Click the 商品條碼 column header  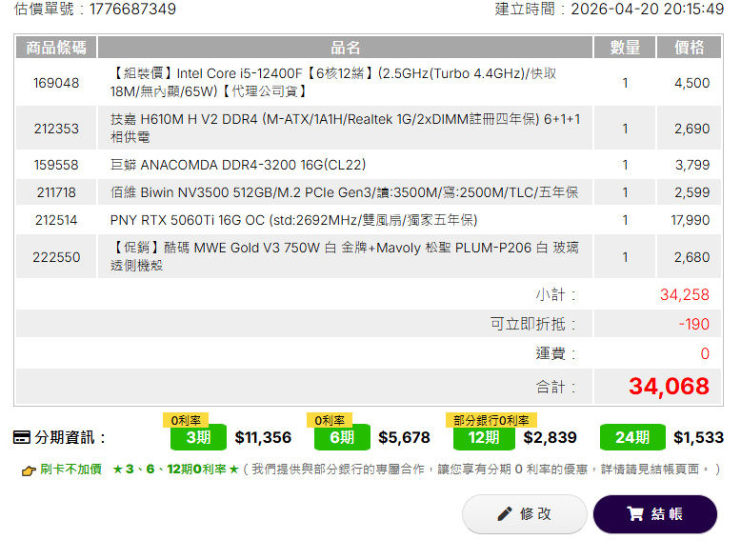click(x=56, y=48)
